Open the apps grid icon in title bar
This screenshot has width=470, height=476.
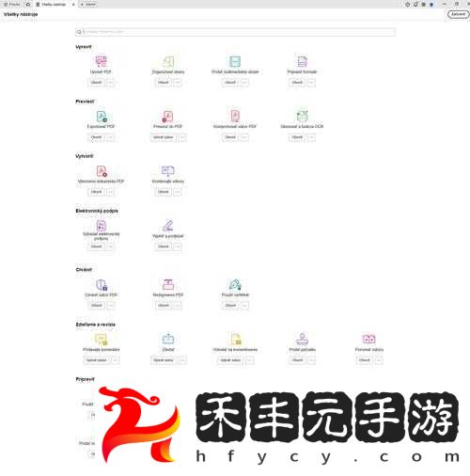424,5
